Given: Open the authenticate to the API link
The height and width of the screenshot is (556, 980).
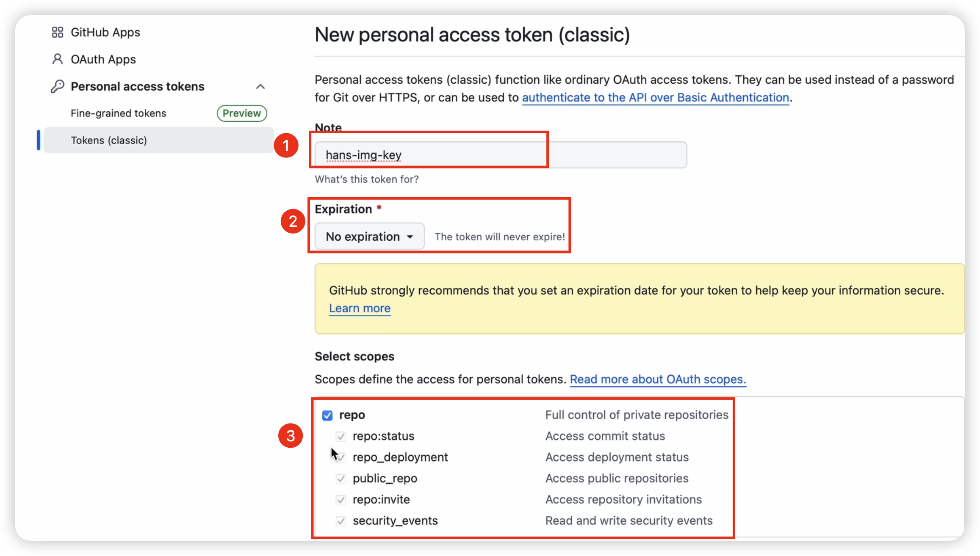Looking at the screenshot, I should click(x=655, y=98).
